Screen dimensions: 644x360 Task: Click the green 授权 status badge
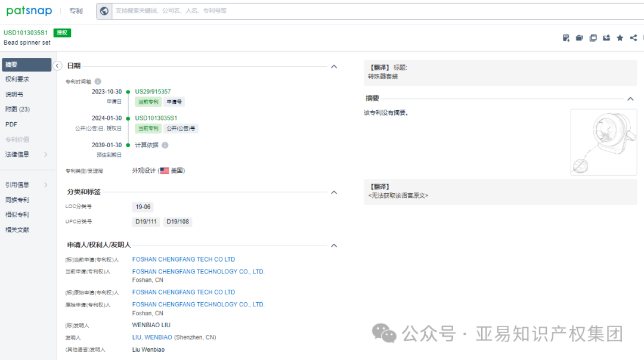point(62,33)
